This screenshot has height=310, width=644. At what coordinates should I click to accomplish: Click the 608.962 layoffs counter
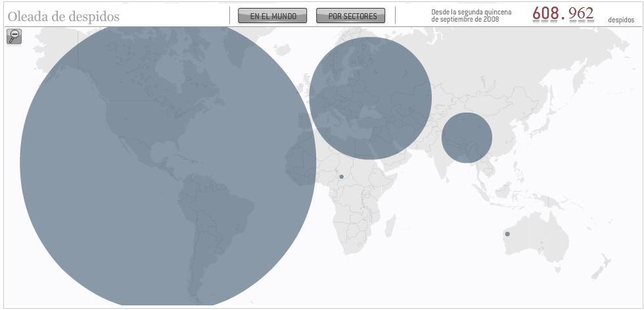563,14
